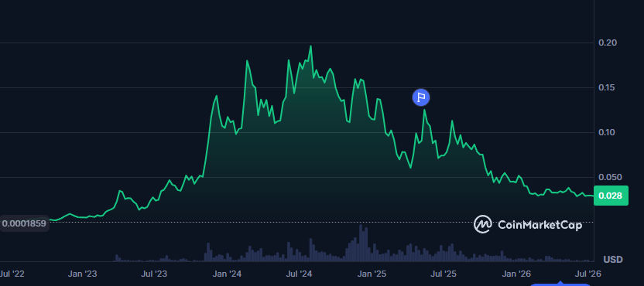The width and height of the screenshot is (644, 286).
Task: Click the green 0.028 current price label
Action: pyautogui.click(x=611, y=196)
